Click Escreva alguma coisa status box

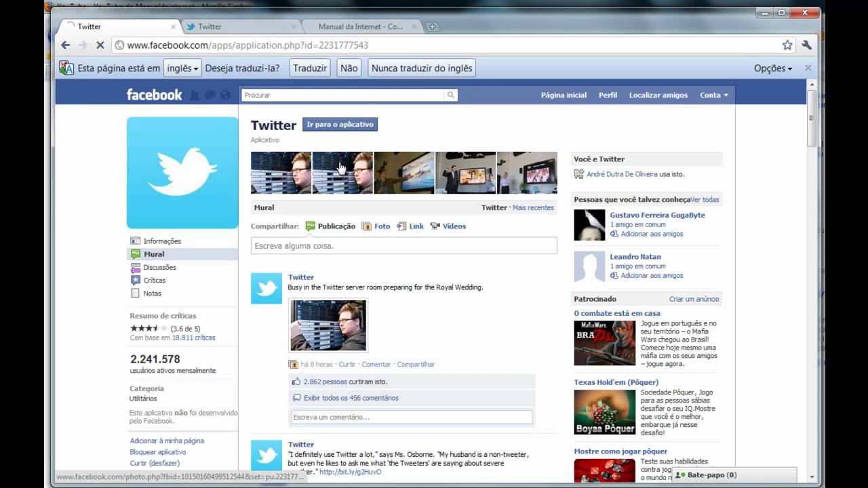click(x=404, y=246)
